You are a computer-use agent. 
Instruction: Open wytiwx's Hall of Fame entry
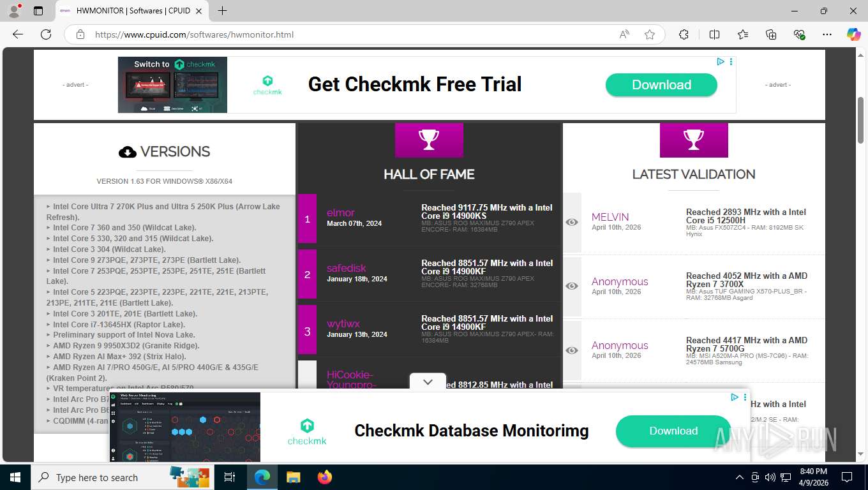click(343, 323)
